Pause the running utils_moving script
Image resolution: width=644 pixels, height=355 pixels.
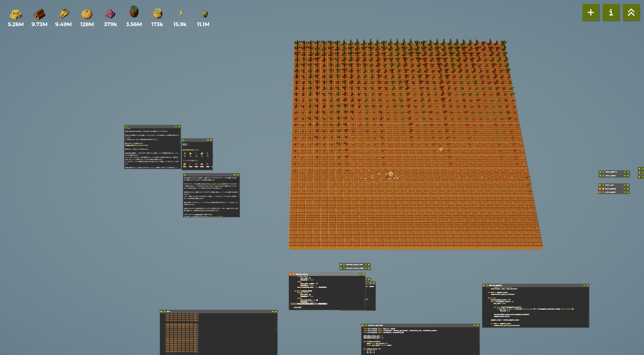pos(603,189)
